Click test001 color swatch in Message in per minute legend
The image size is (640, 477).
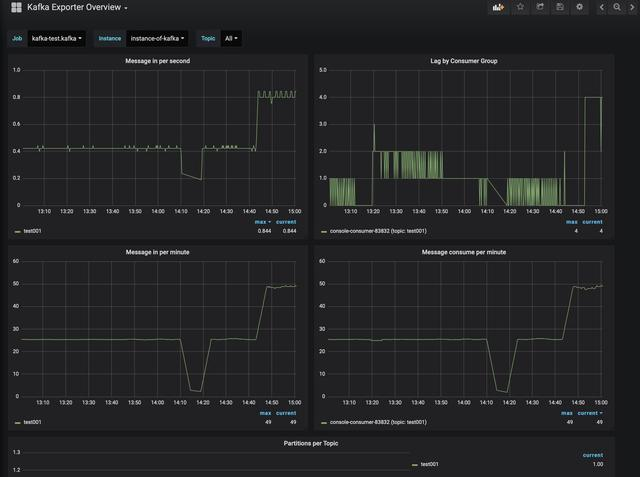point(18,423)
